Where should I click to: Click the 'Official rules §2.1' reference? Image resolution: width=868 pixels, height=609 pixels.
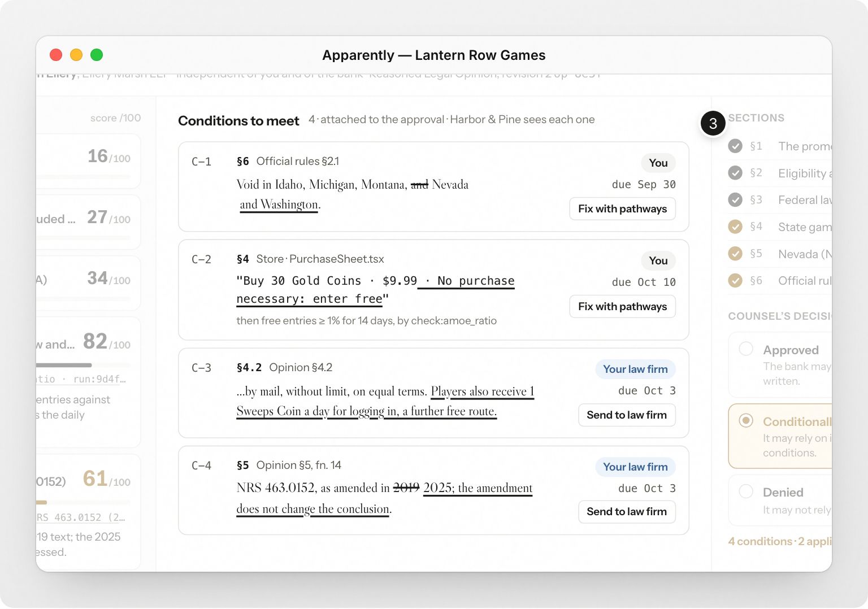point(298,161)
